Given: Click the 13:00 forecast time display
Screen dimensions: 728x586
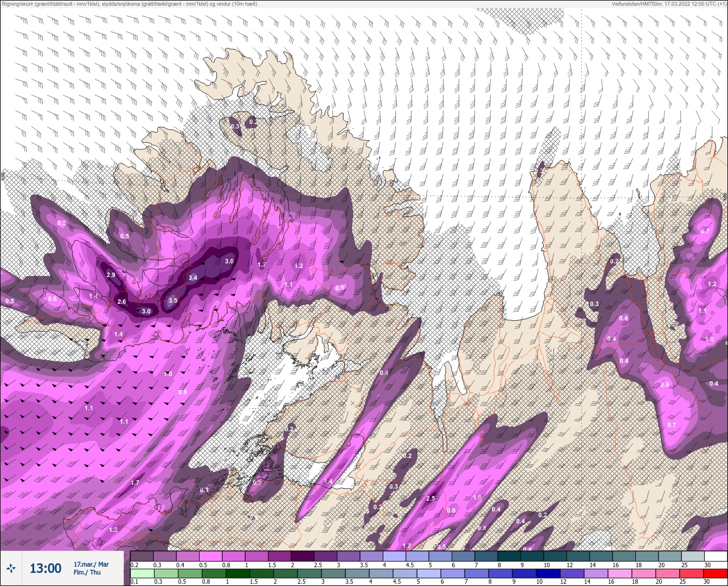Looking at the screenshot, I should pyautogui.click(x=45, y=568).
